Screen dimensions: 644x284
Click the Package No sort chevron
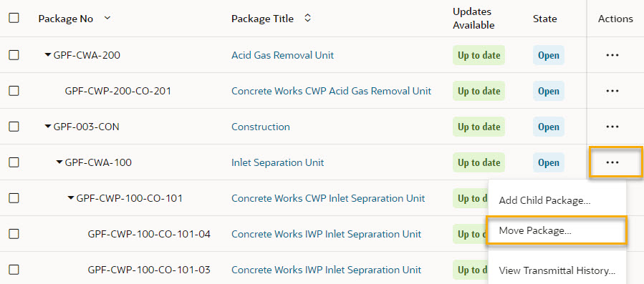(x=107, y=18)
